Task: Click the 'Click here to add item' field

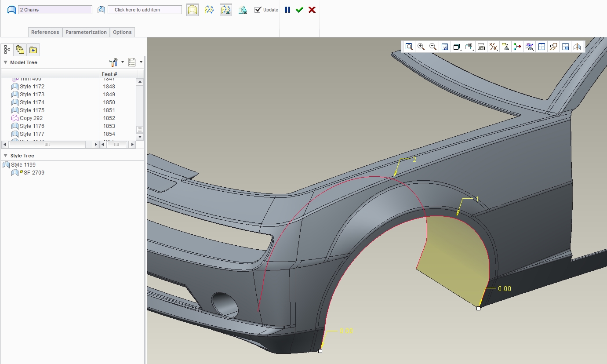Action: 145,10
